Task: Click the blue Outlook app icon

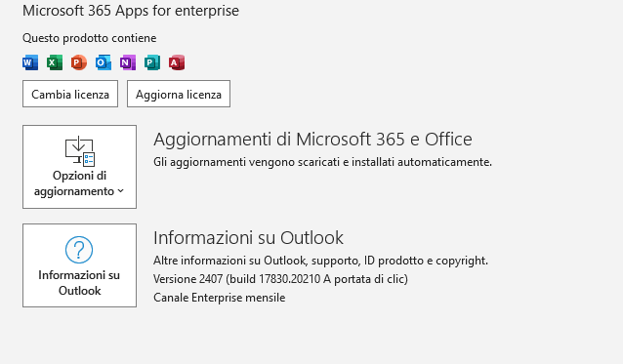Action: (104, 62)
